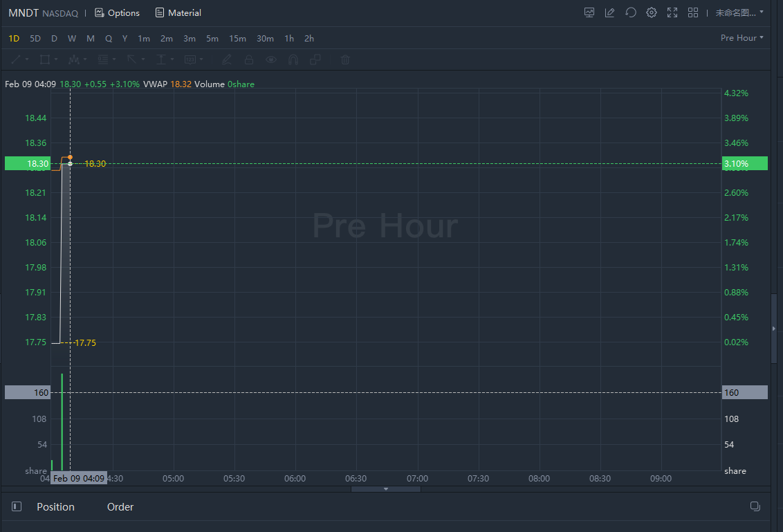Switch to the Y yearly timeframe

tap(125, 39)
